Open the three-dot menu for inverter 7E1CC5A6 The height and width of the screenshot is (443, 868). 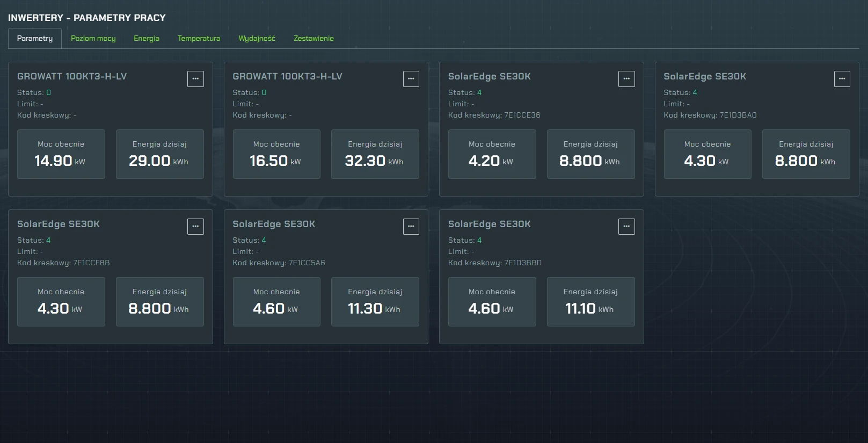tap(411, 227)
